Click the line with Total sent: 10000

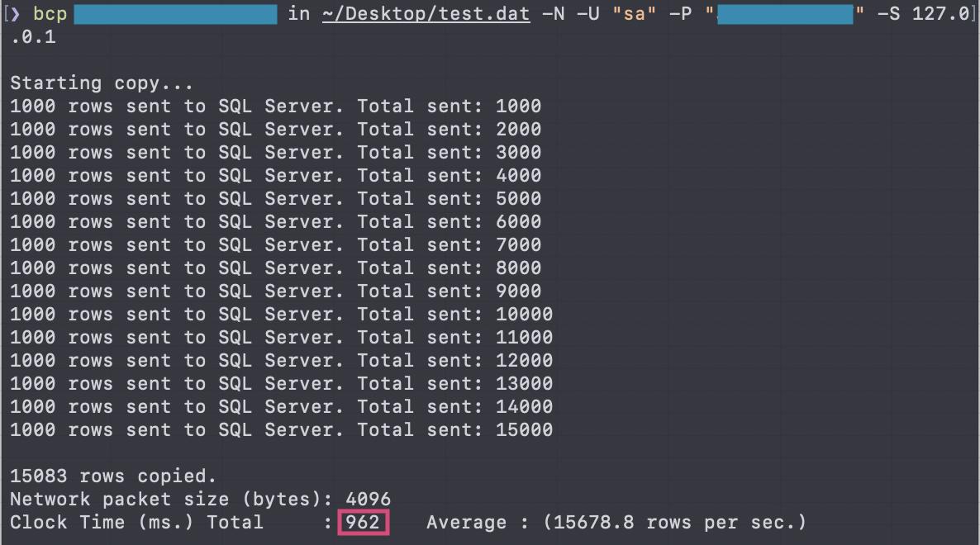(281, 314)
